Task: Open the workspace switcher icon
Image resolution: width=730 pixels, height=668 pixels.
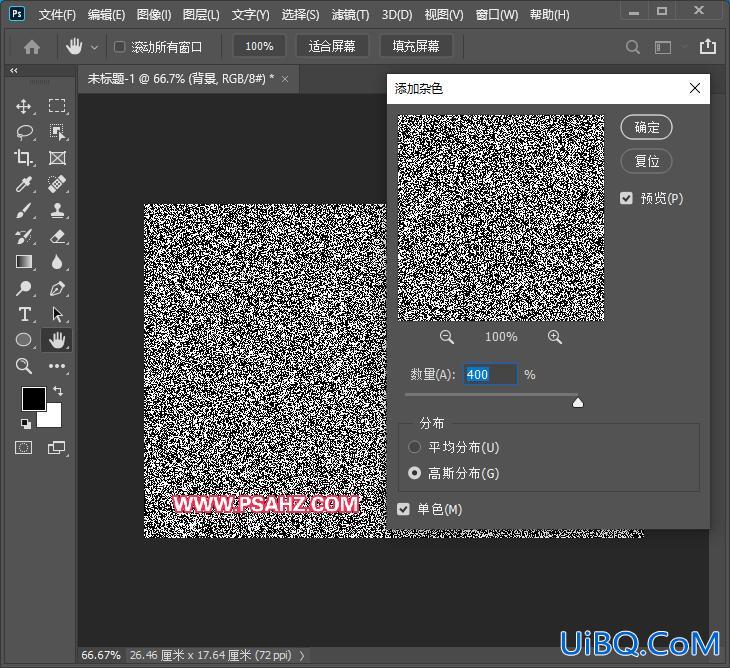Action: tap(663, 47)
